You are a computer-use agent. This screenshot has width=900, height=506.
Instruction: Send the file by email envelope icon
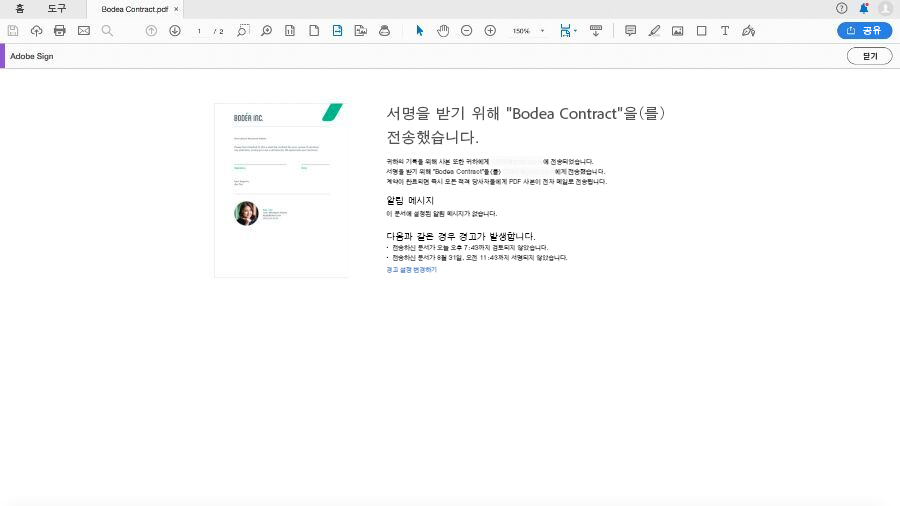tap(84, 31)
